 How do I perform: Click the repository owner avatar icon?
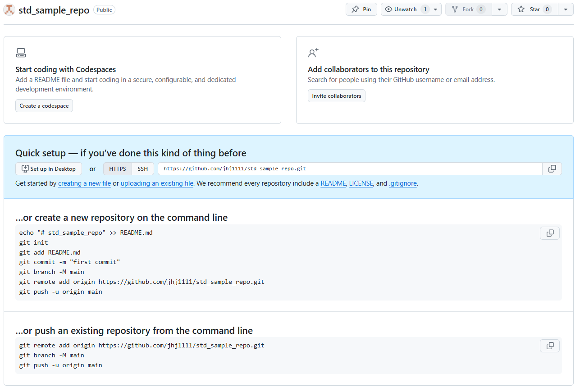click(9, 9)
